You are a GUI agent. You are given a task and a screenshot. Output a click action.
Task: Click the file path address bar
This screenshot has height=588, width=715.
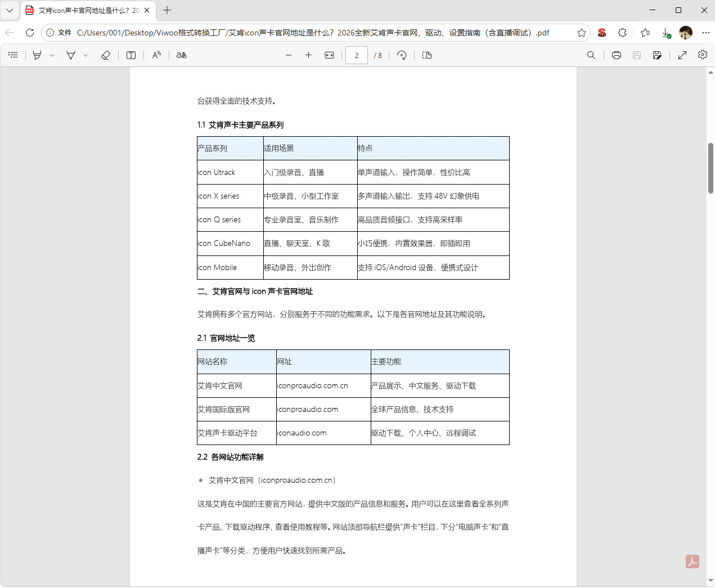point(313,33)
